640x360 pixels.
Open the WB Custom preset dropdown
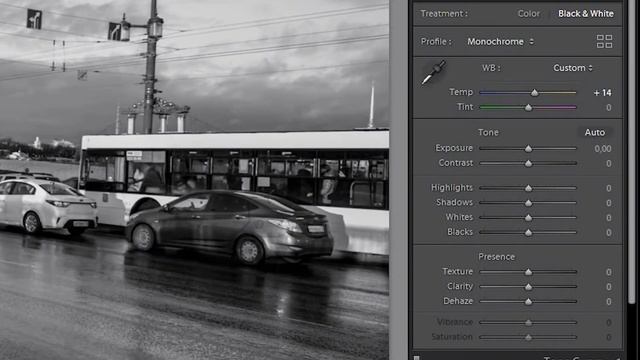[573, 68]
